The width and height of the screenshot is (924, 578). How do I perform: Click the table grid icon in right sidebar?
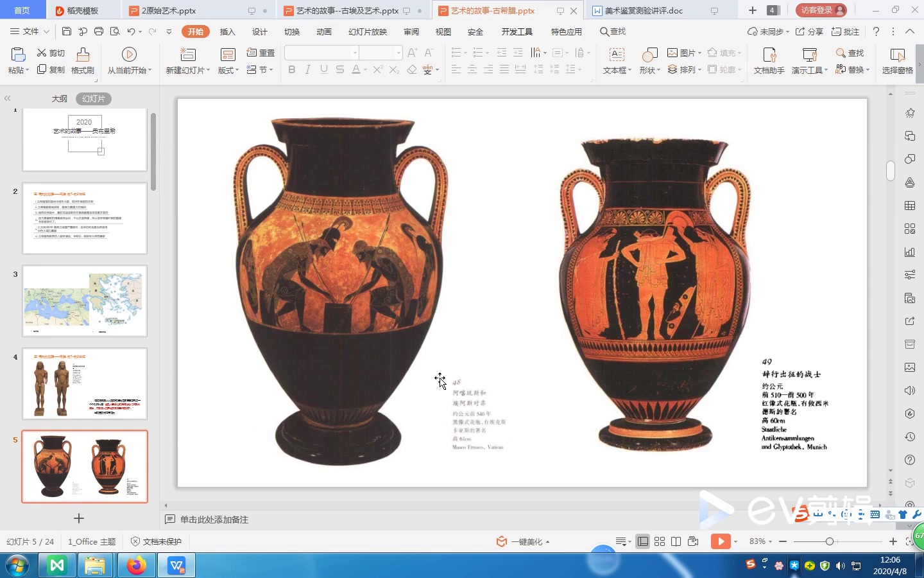(910, 206)
